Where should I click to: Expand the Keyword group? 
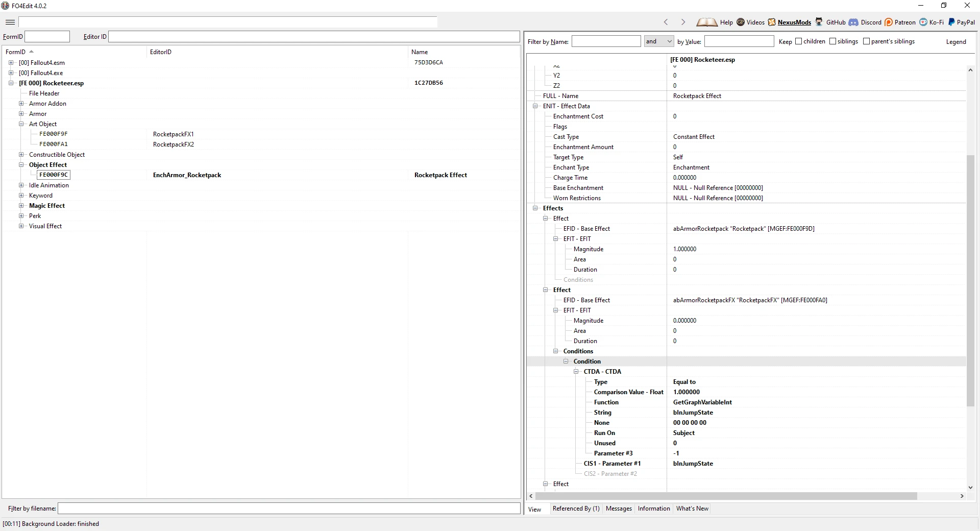tap(21, 196)
